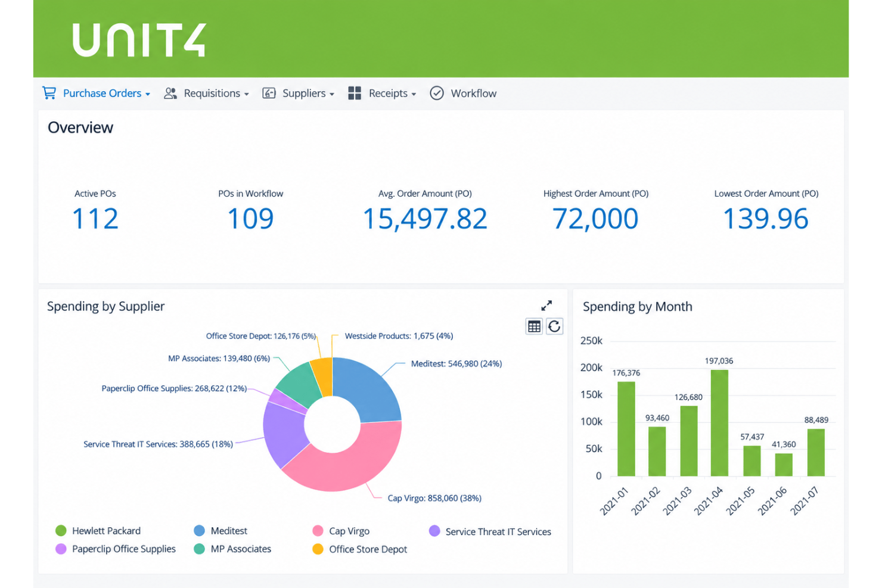Toggle Paperclip Office Supplies legend entry
Image resolution: width=882 pixels, height=588 pixels.
[116, 549]
